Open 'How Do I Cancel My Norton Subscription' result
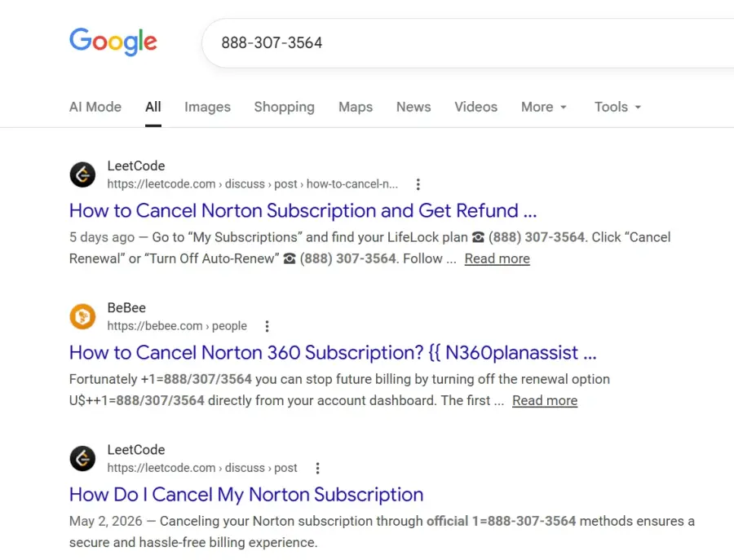734x560 pixels. [246, 494]
